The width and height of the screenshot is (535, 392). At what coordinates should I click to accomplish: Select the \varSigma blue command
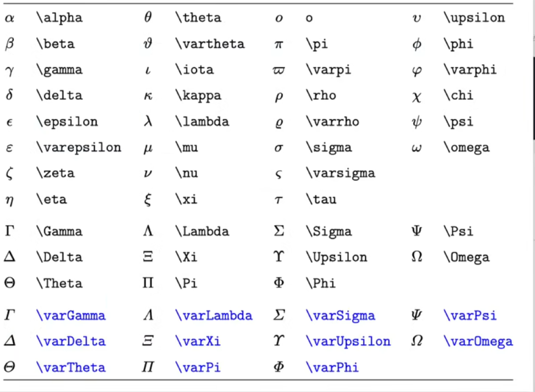click(341, 316)
